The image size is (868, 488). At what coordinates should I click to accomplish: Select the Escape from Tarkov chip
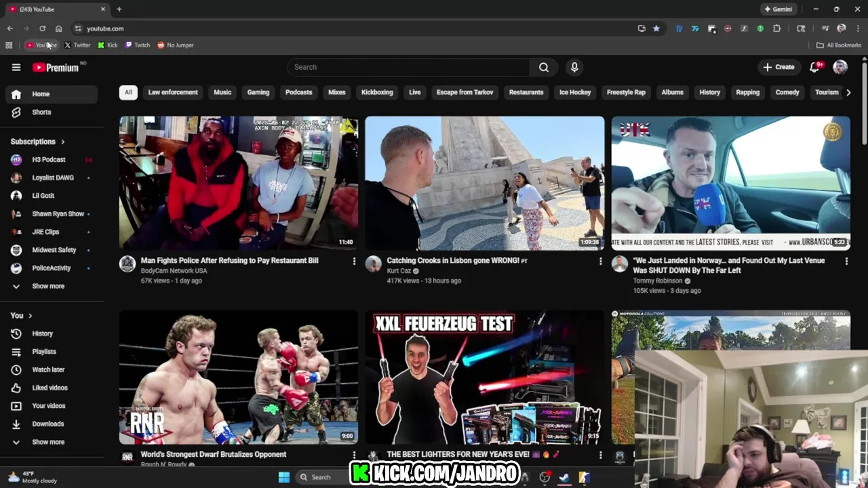click(465, 92)
